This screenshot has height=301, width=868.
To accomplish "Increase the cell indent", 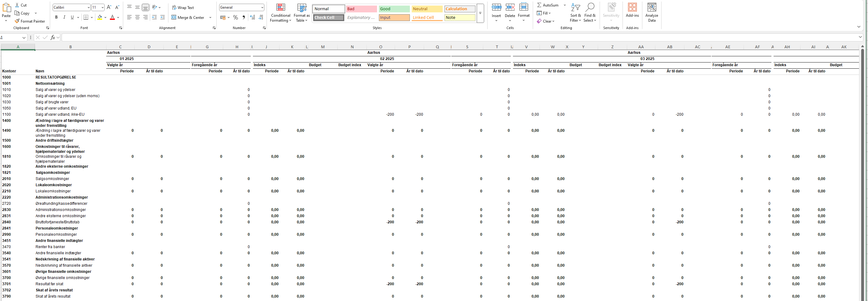I will (163, 17).
